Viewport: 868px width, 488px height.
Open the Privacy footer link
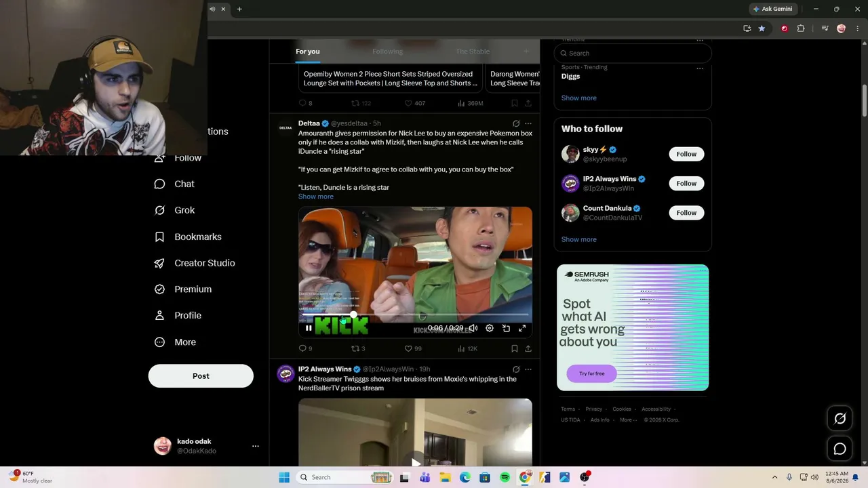(x=593, y=409)
